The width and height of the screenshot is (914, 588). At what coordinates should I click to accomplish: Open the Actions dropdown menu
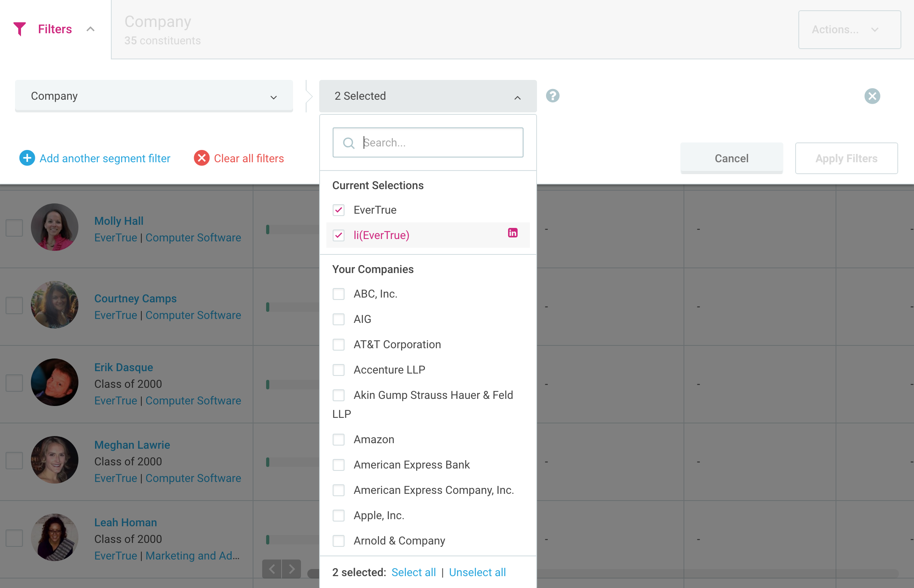[849, 30]
